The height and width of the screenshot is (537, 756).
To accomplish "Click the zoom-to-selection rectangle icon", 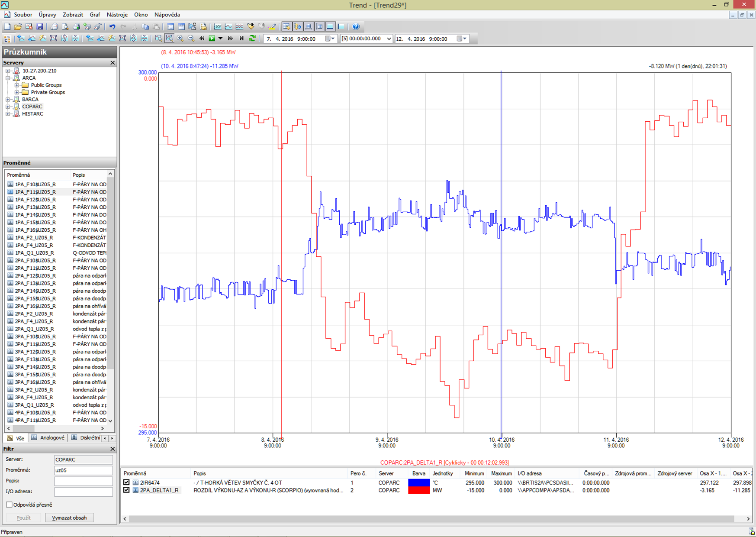I will (x=158, y=38).
